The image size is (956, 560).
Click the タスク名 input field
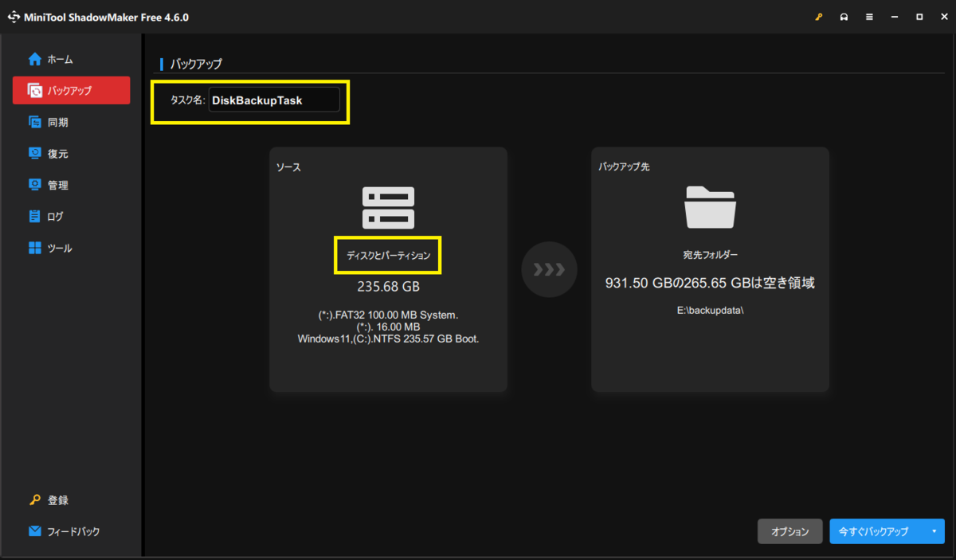[x=274, y=100]
